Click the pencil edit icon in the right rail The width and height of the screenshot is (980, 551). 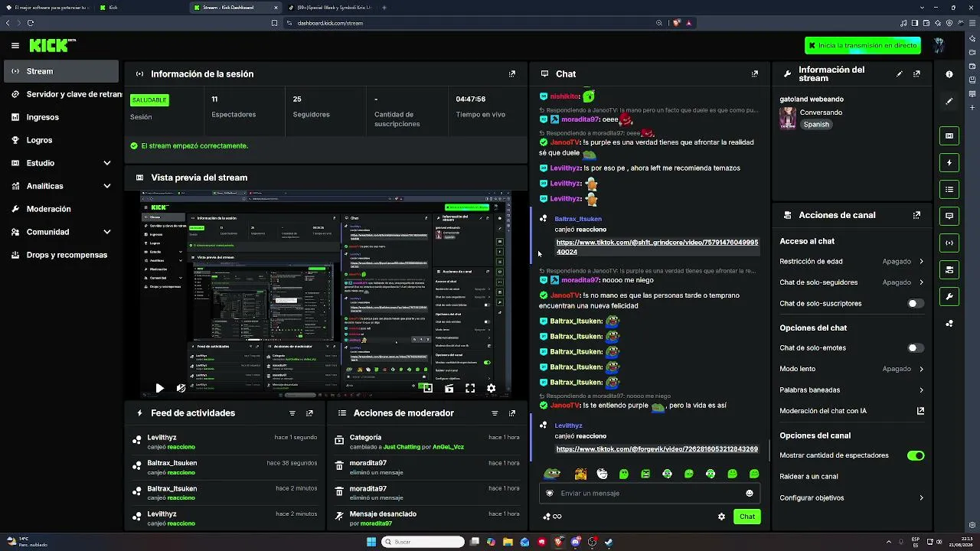(x=949, y=101)
